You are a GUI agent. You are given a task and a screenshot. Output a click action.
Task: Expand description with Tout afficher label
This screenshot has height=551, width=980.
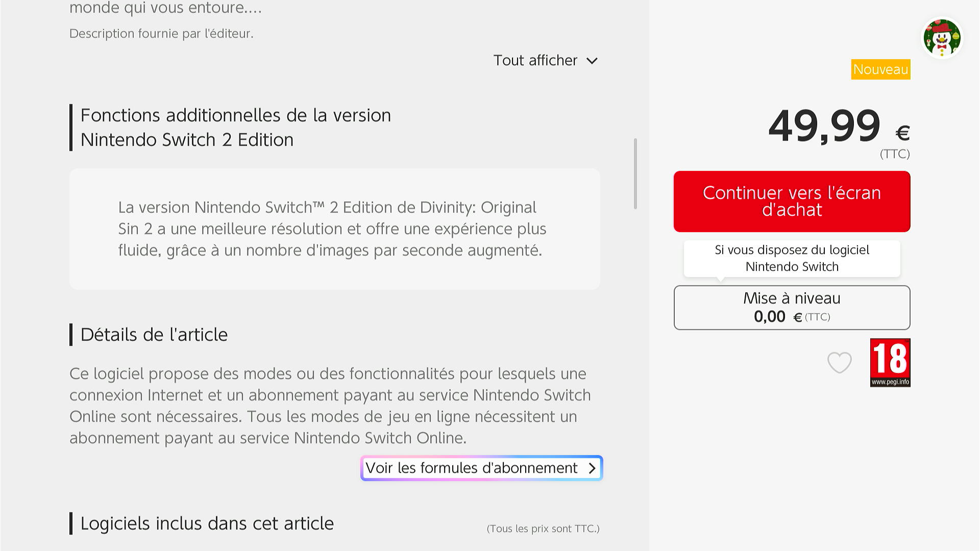(535, 60)
